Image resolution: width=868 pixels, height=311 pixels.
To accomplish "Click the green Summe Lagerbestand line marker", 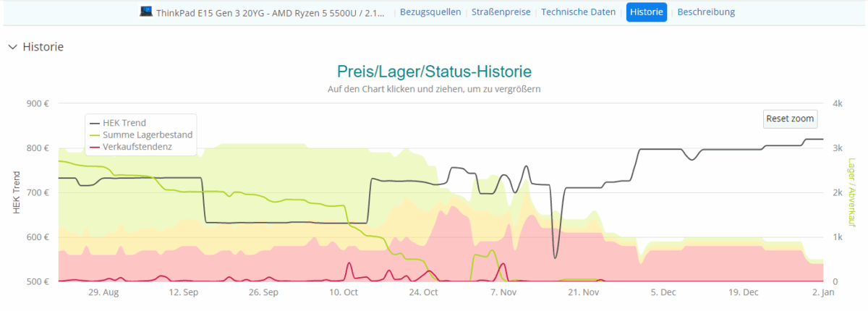I will 95,135.
